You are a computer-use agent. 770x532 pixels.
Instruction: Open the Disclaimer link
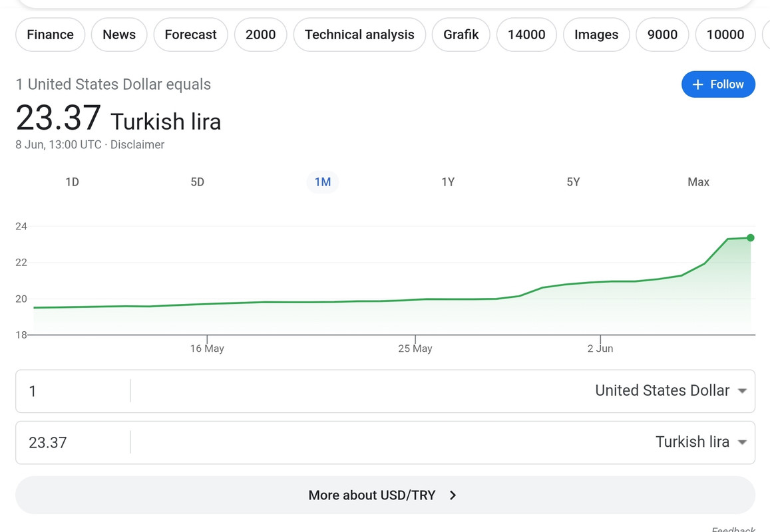tap(137, 145)
